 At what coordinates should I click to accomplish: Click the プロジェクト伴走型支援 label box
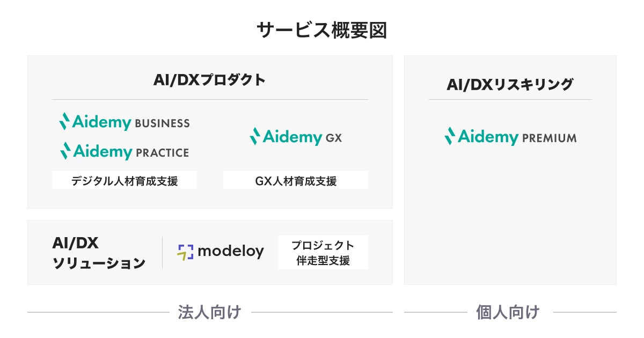click(323, 253)
